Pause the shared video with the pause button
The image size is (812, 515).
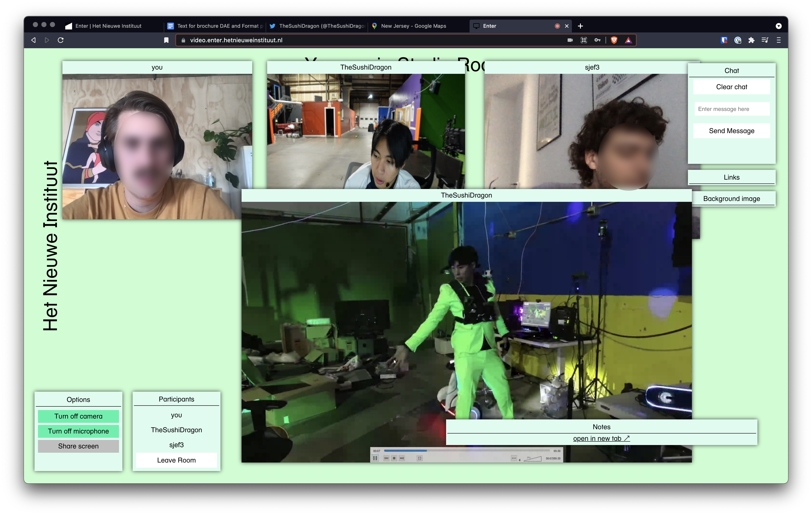pyautogui.click(x=375, y=458)
